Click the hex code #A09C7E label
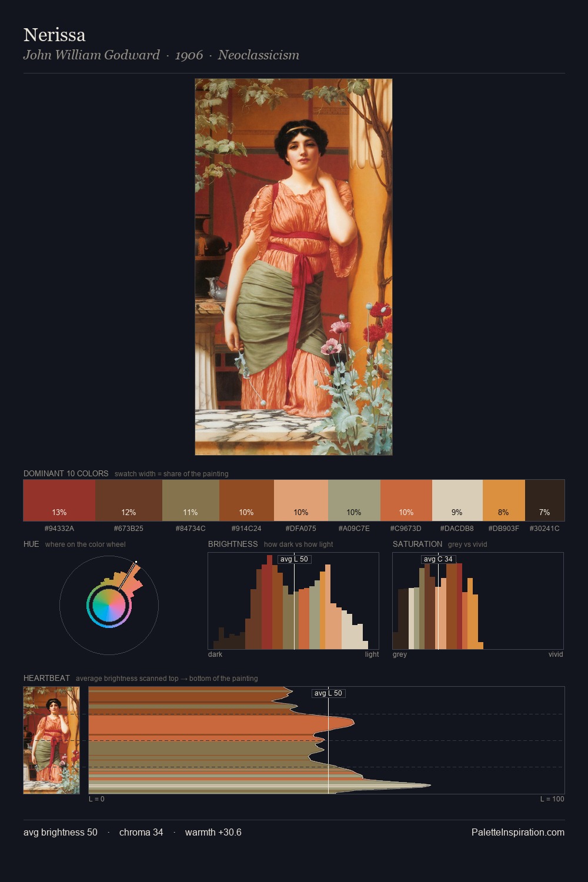Image resolution: width=588 pixels, height=882 pixels. point(354,528)
